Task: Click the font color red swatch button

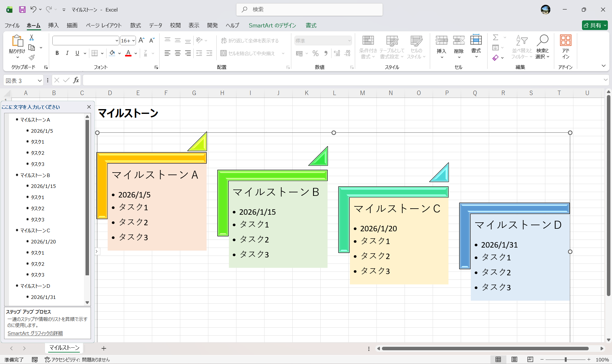Action: point(128,53)
